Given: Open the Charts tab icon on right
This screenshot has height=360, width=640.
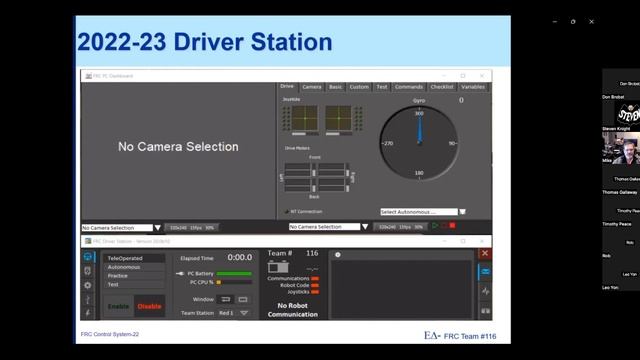Looking at the screenshot, I should [485, 291].
